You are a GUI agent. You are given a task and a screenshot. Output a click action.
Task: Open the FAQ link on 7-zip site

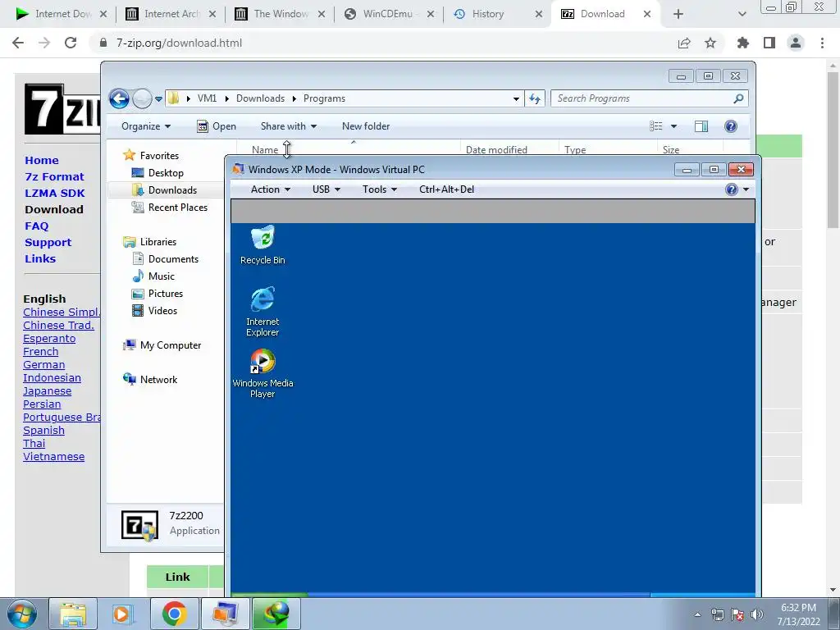tap(36, 226)
